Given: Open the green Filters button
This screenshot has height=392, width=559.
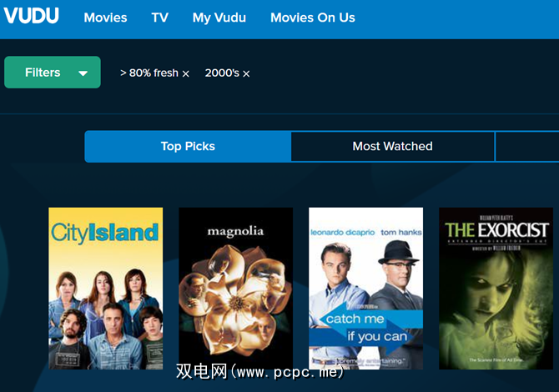Looking at the screenshot, I should click(53, 72).
